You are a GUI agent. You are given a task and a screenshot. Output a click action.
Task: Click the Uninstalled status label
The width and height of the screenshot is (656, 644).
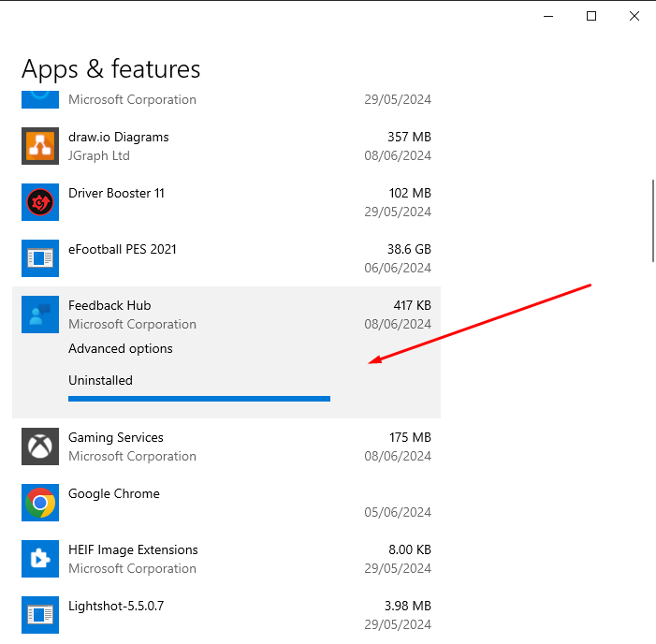coord(100,380)
